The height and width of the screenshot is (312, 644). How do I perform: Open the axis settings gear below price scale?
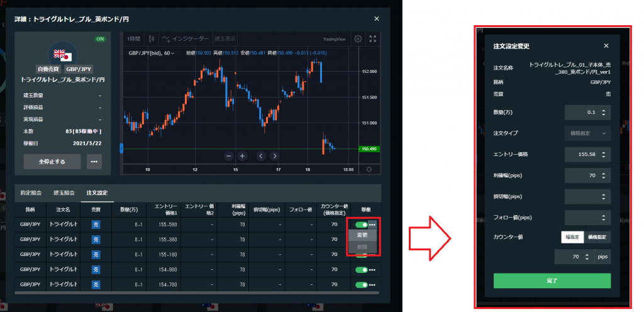tap(369, 170)
